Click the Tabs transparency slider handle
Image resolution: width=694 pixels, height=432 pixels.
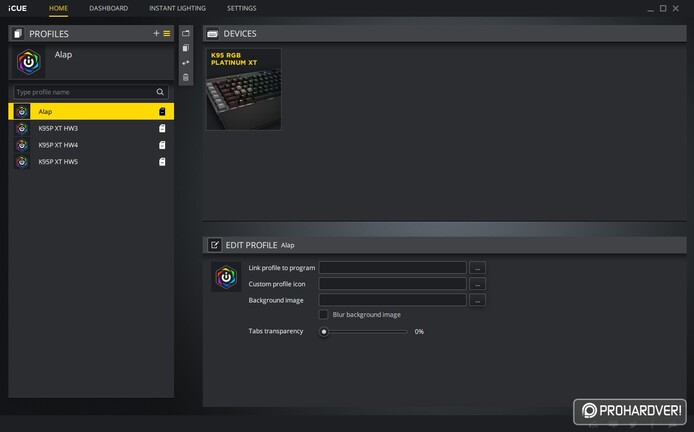[x=324, y=332]
